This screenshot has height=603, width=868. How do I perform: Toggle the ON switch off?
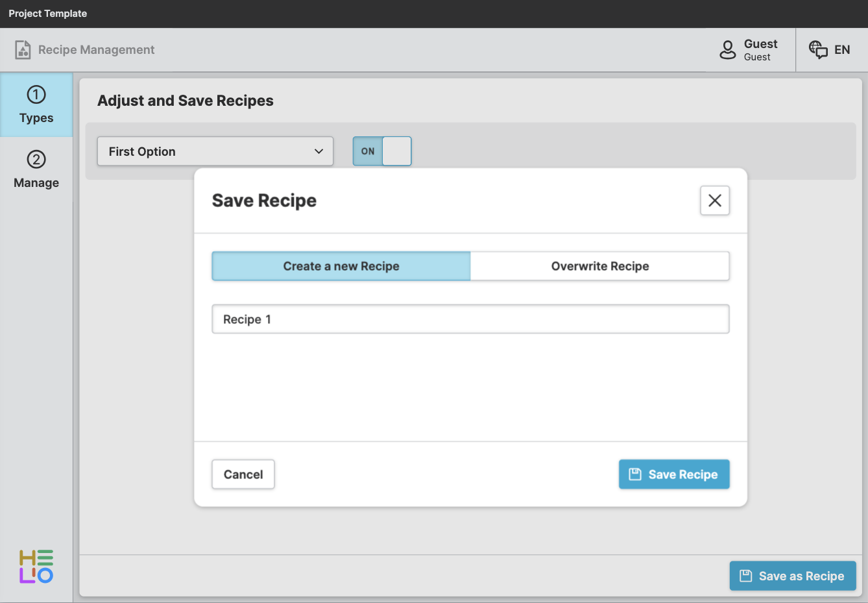click(382, 151)
